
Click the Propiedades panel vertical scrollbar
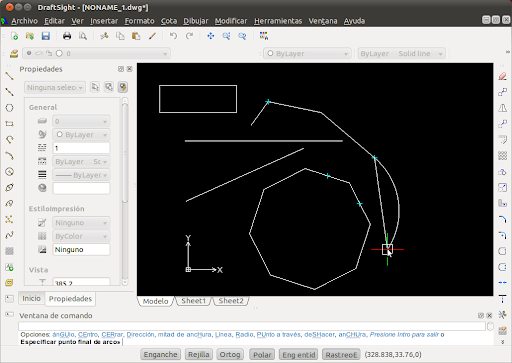[125, 192]
